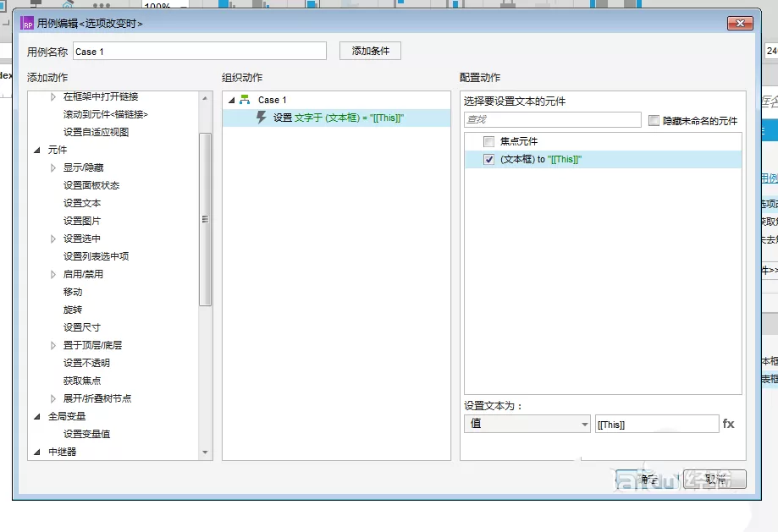Open the 值 dropdown for text type
The height and width of the screenshot is (532, 778).
(527, 424)
